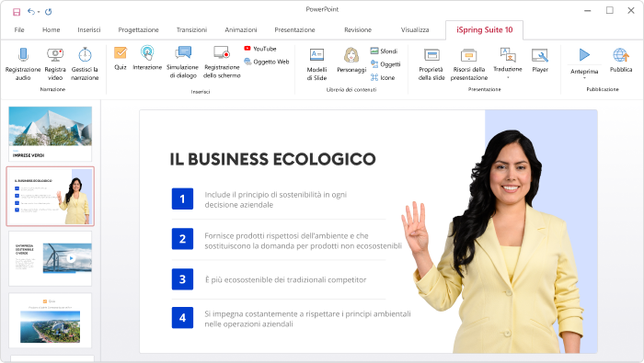Click the number 2 blue box on slide
The height and width of the screenshot is (363, 644).
182,239
